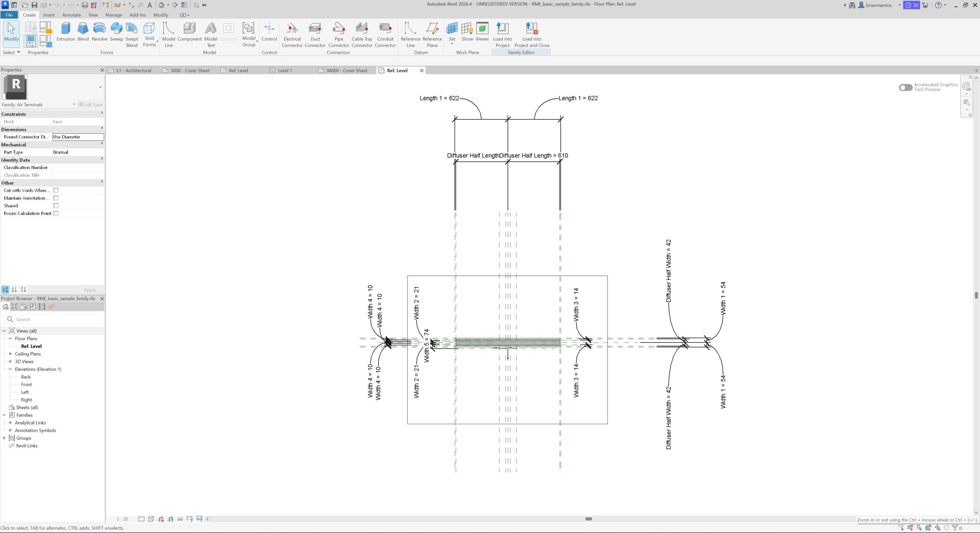Viewport: 980px width, 533px height.
Task: Pick the Sweep tool
Action: (116, 32)
